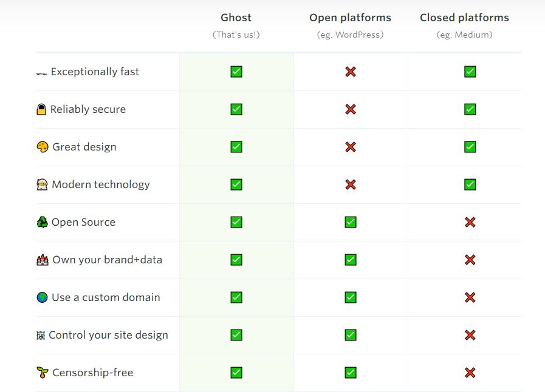Click the seedling icon beside Censorship-free

(x=43, y=373)
